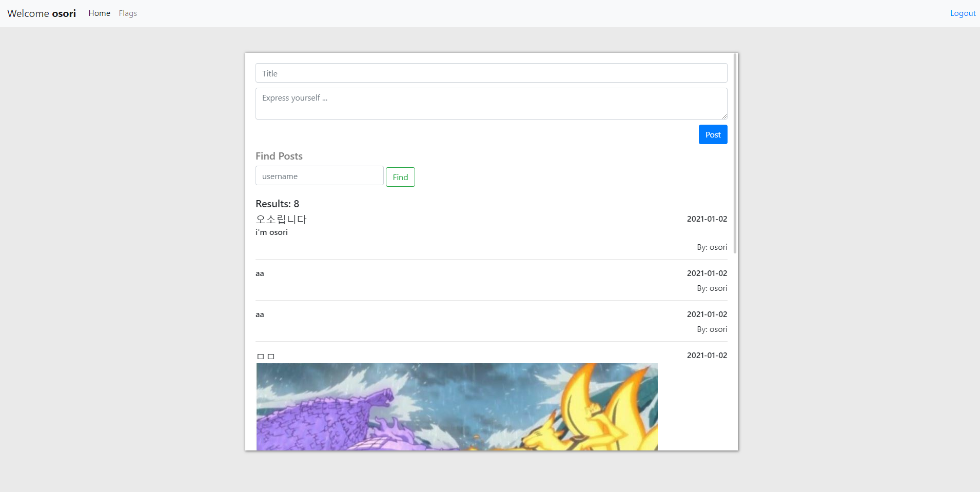Click the panel's vertical scrollbar

[735, 153]
